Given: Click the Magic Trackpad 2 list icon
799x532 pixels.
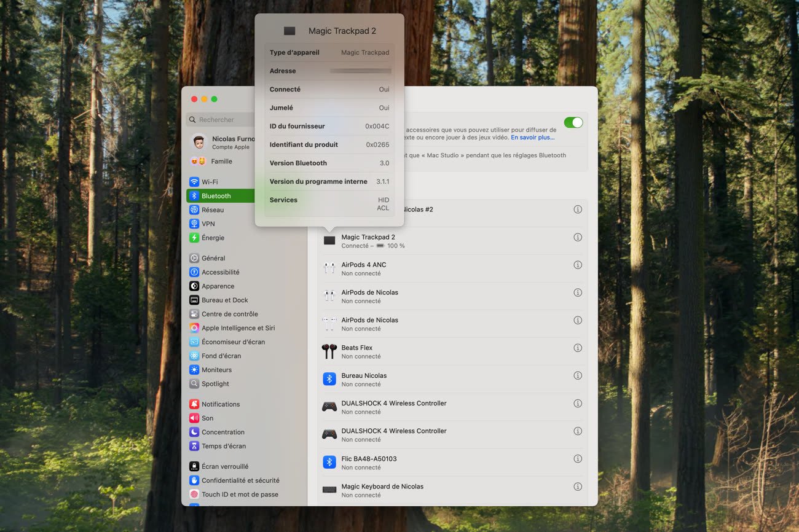Looking at the screenshot, I should [x=329, y=241].
